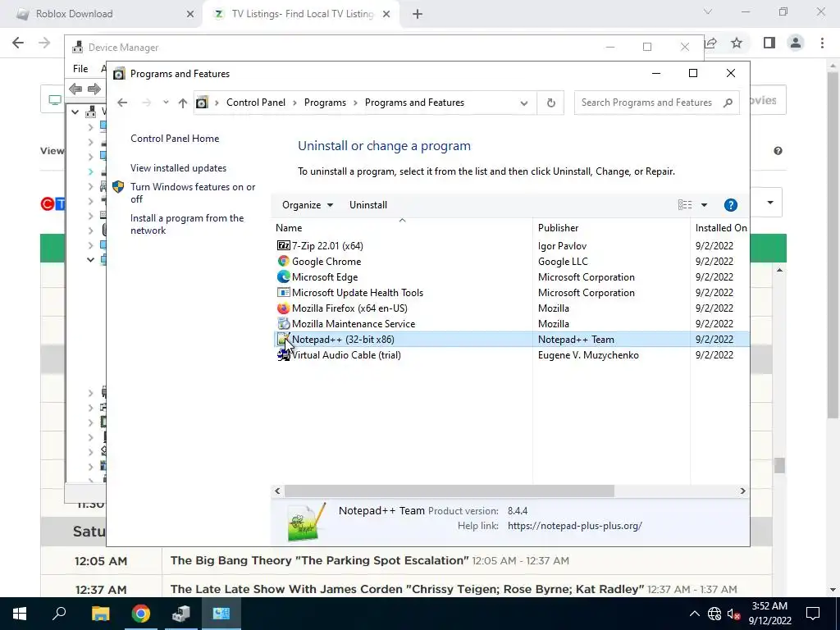The width and height of the screenshot is (840, 630).
Task: Open taskbar search magnifier
Action: click(x=59, y=613)
